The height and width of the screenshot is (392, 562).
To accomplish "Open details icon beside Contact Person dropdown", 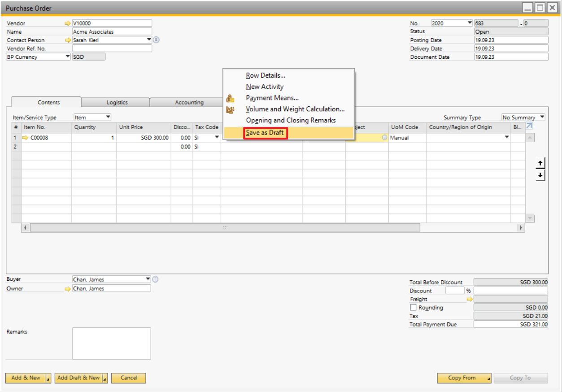I will (156, 40).
